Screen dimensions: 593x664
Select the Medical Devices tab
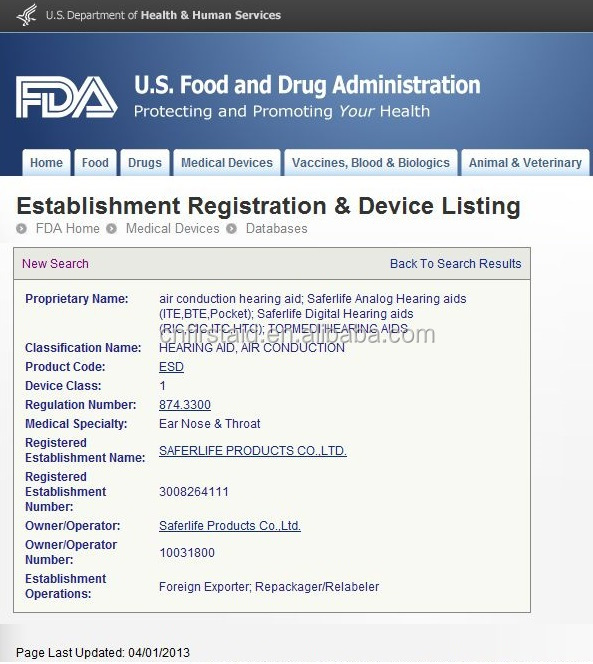pyautogui.click(x=227, y=163)
